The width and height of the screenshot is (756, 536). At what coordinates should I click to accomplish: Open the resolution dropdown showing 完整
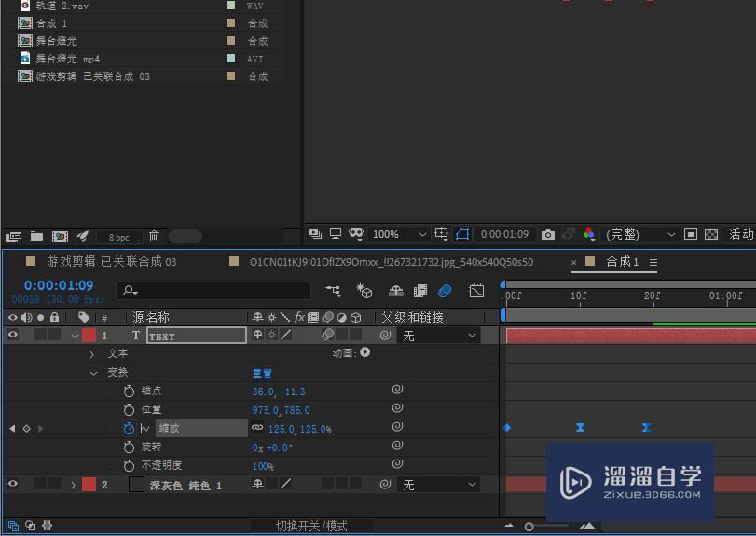tap(639, 234)
